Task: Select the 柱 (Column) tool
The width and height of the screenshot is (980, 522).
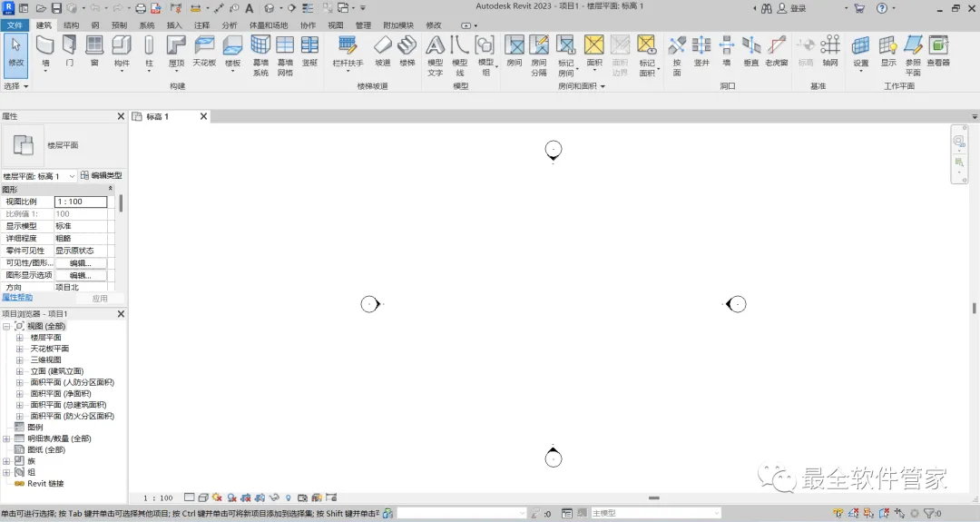Action: tap(149, 52)
